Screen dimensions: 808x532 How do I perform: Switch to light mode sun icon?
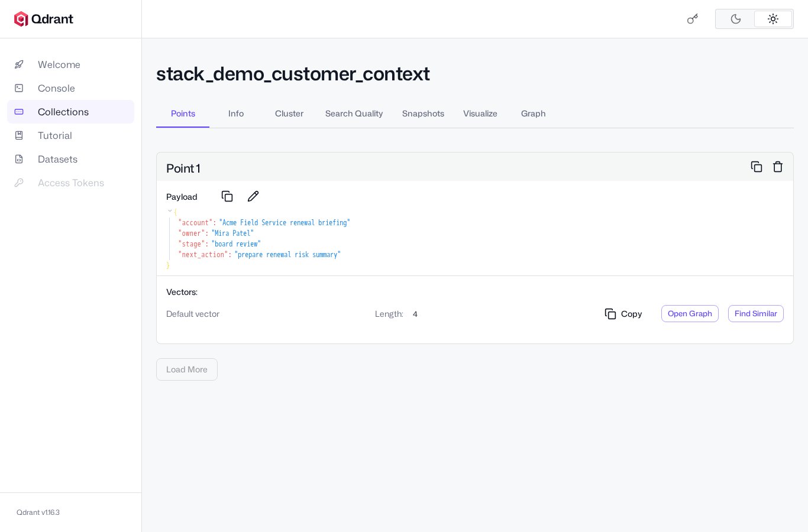coord(773,19)
